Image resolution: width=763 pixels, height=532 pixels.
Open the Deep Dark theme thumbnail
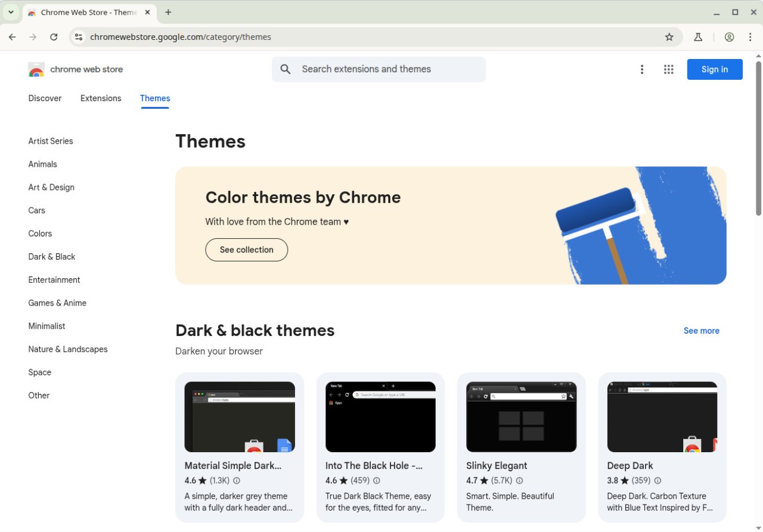[x=662, y=417]
